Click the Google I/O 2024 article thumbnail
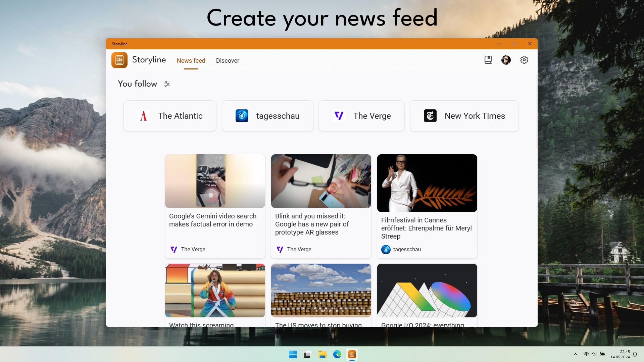Viewport: 644px width, 362px height. click(427, 291)
